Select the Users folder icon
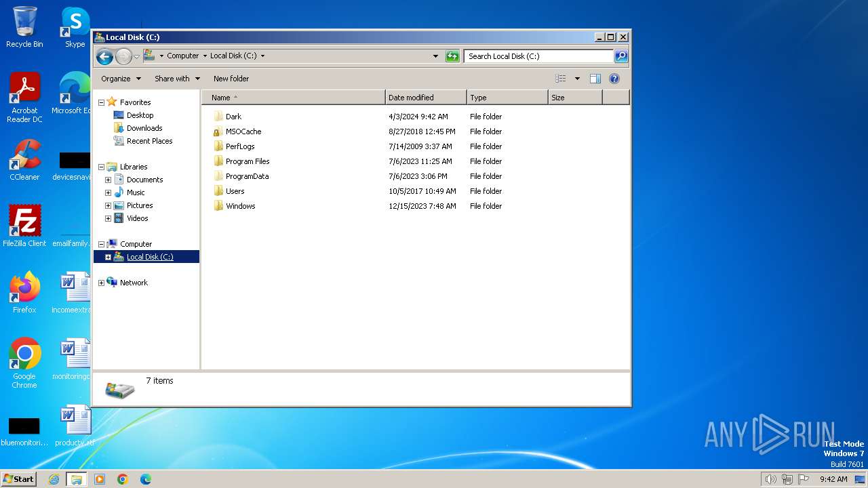Viewport: 868px width, 488px height. pyautogui.click(x=218, y=191)
